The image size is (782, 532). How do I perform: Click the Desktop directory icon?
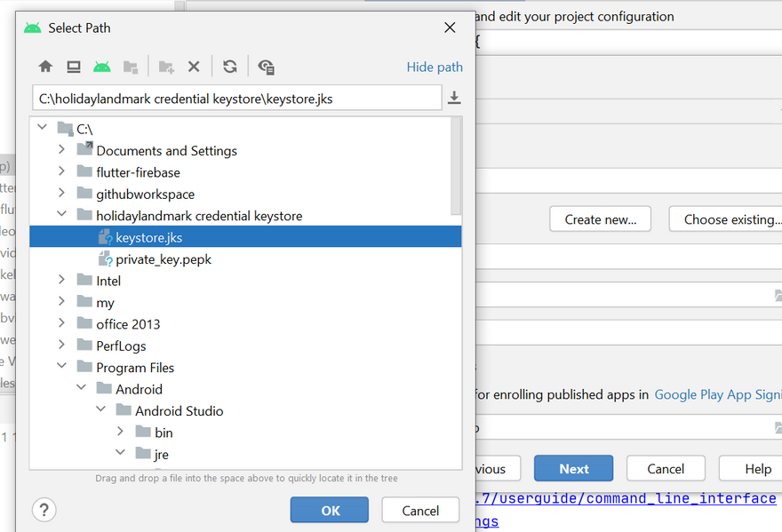point(74,67)
